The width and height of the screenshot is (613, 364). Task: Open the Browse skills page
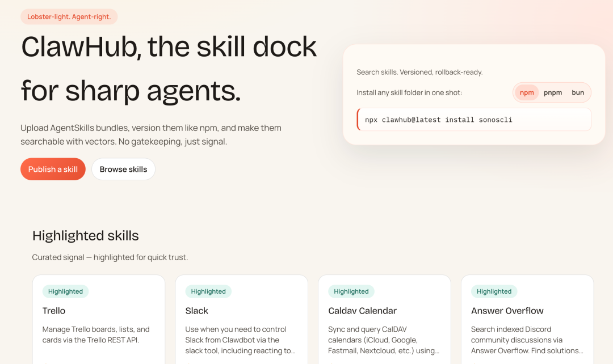(123, 169)
